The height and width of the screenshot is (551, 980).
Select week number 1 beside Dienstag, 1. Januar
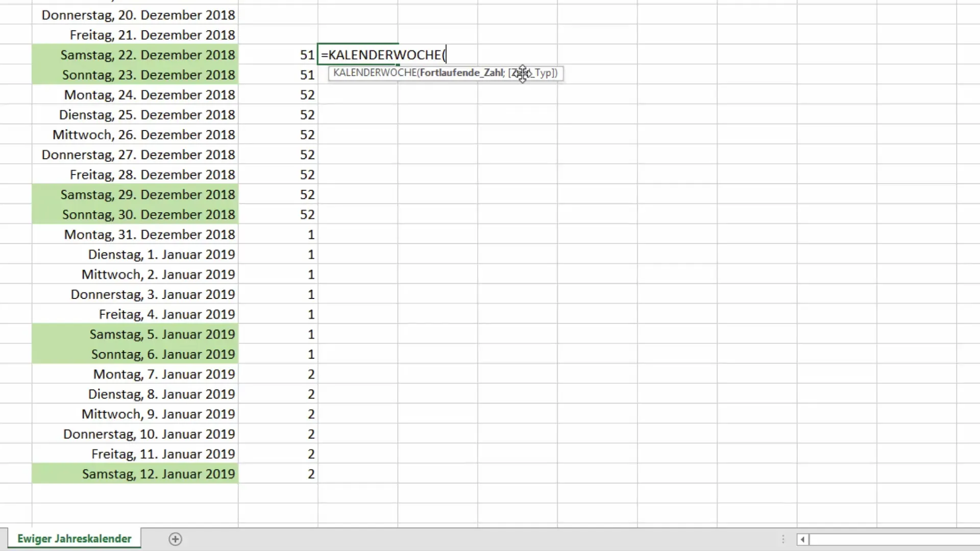(x=278, y=254)
